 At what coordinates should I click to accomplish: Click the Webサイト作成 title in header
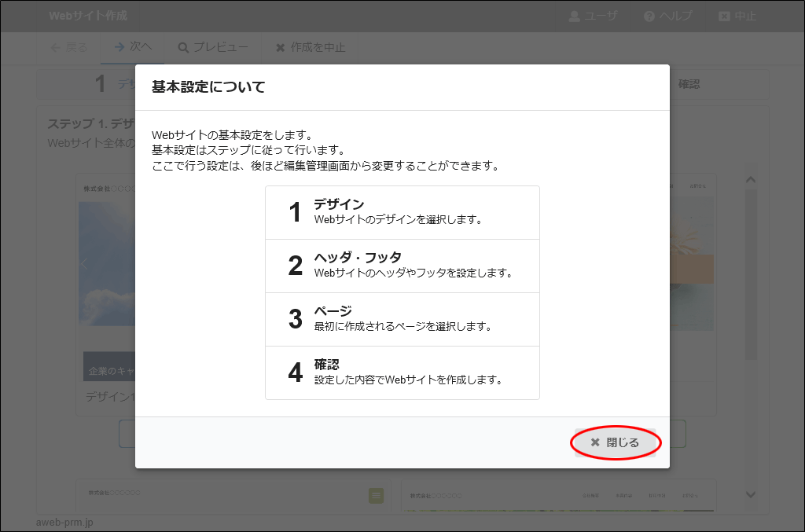87,16
